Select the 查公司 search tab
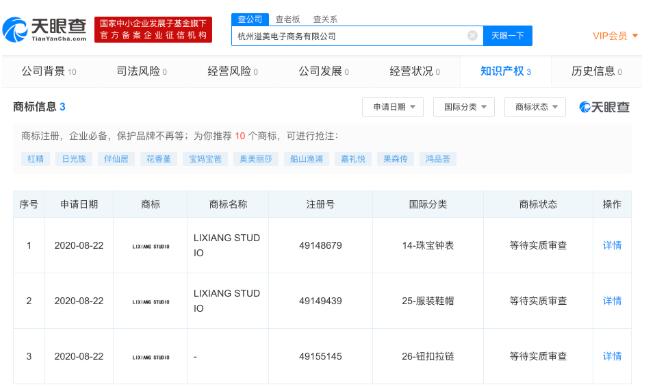The height and width of the screenshot is (390, 649). point(250,19)
